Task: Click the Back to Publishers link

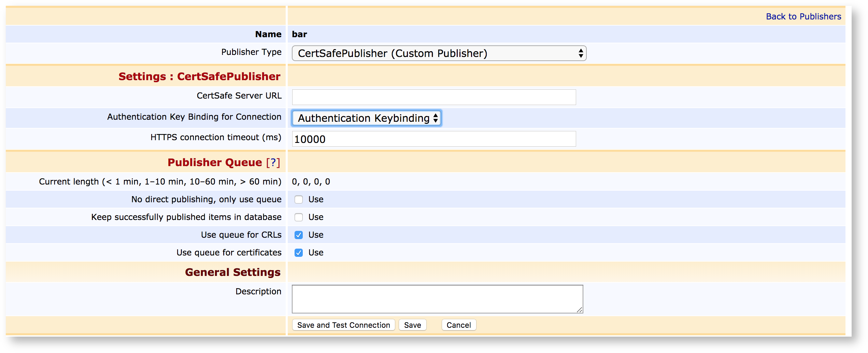Action: pyautogui.click(x=803, y=17)
